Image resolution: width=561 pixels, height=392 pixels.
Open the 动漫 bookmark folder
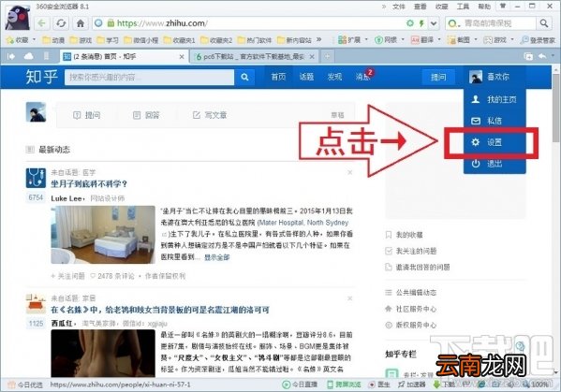point(53,40)
